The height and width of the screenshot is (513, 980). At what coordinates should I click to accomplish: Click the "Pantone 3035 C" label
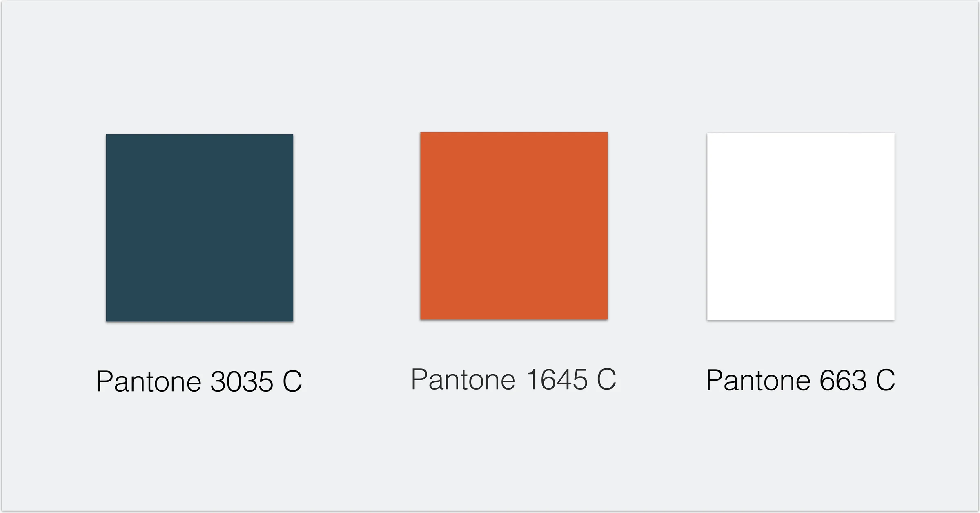pyautogui.click(x=199, y=381)
